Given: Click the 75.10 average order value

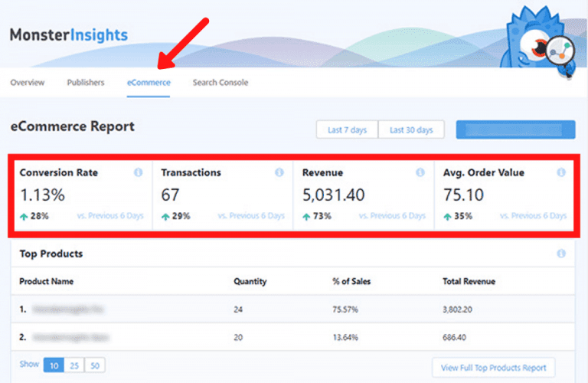Looking at the screenshot, I should pos(463,195).
